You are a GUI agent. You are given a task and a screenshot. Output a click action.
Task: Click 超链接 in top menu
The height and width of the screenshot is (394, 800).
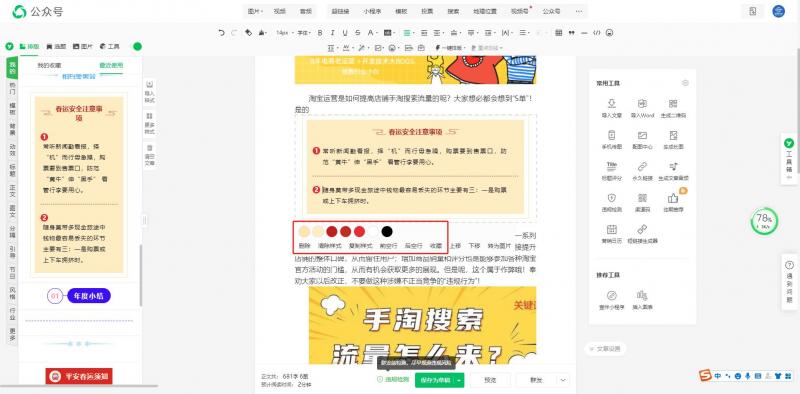[x=339, y=11]
